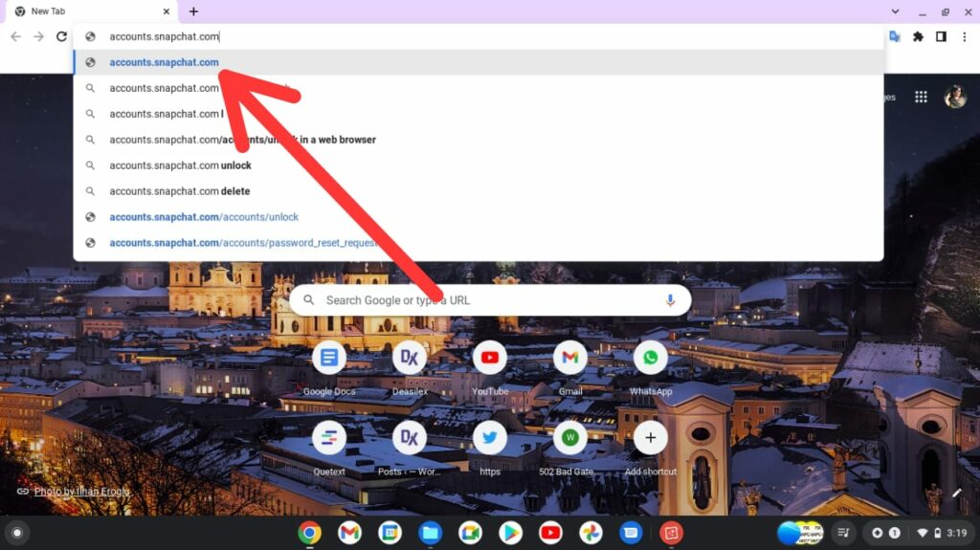Select the New Tab tab

tap(91, 11)
